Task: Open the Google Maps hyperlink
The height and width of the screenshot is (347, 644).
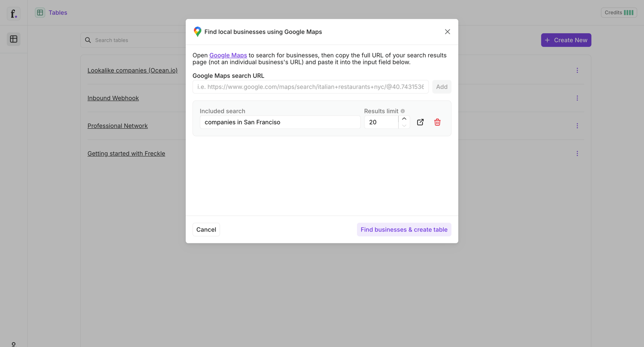Action: tap(228, 55)
